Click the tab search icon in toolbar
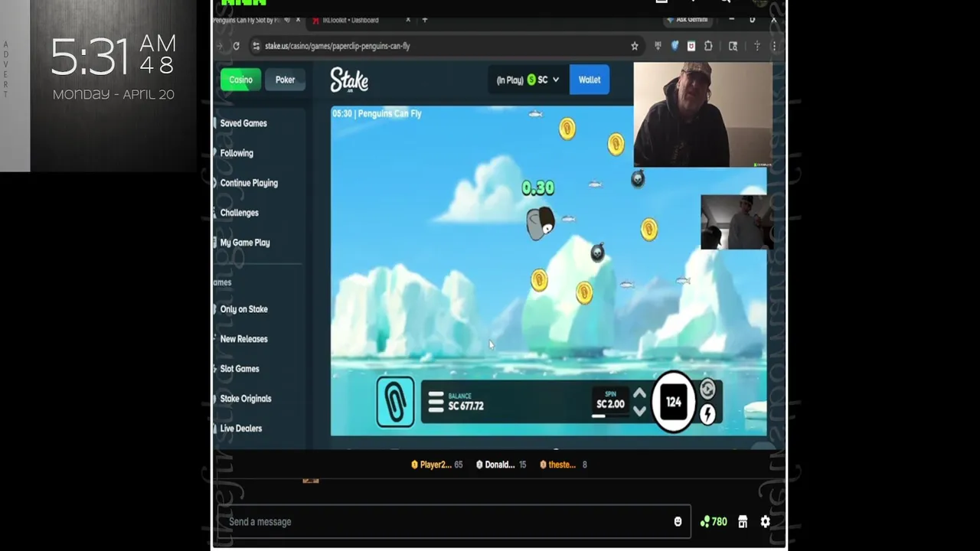The height and width of the screenshot is (551, 980). click(x=733, y=46)
